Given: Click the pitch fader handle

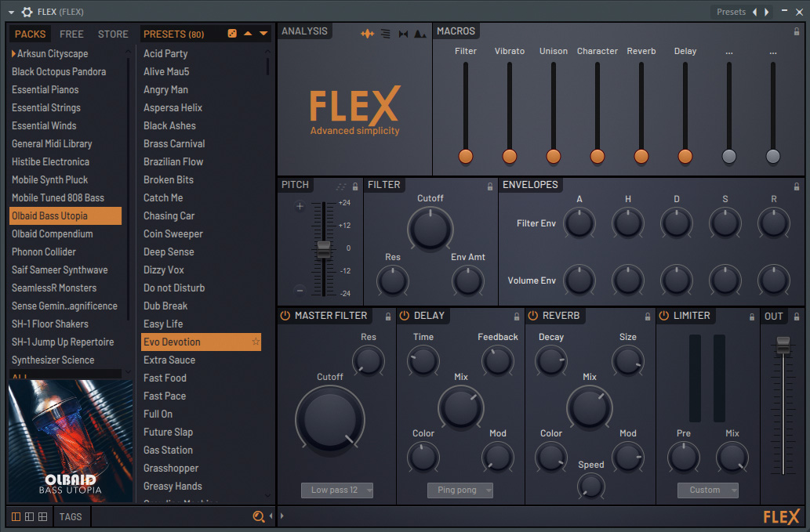Looking at the screenshot, I should tap(323, 248).
